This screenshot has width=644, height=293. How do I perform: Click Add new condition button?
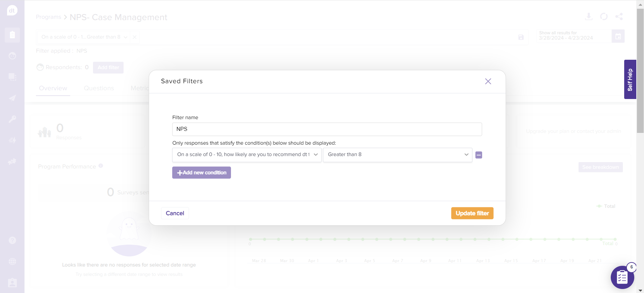tap(201, 173)
